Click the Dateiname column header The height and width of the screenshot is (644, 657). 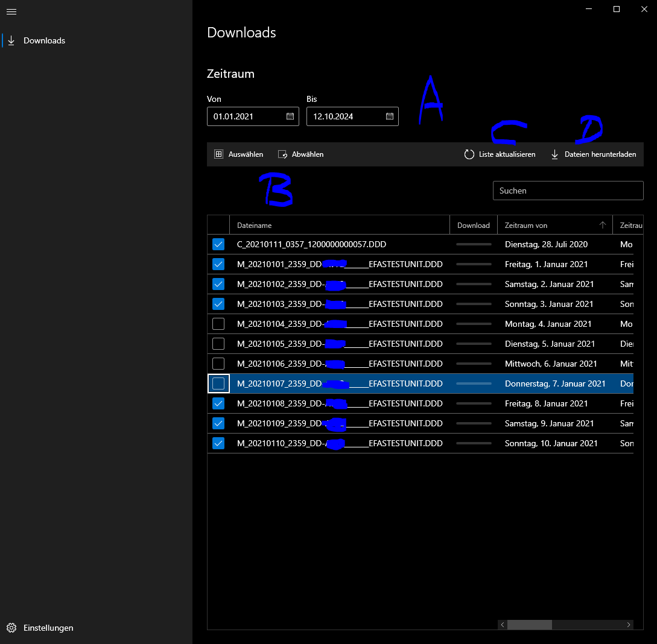(x=255, y=225)
